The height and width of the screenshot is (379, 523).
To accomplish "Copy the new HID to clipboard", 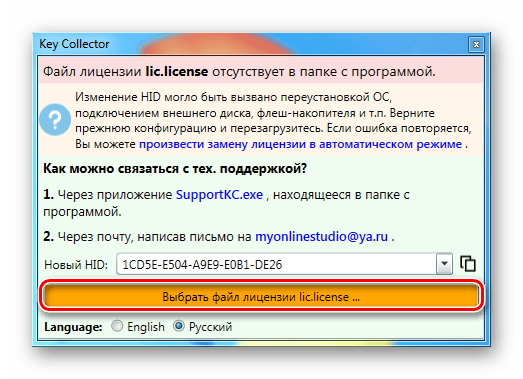I will [468, 264].
